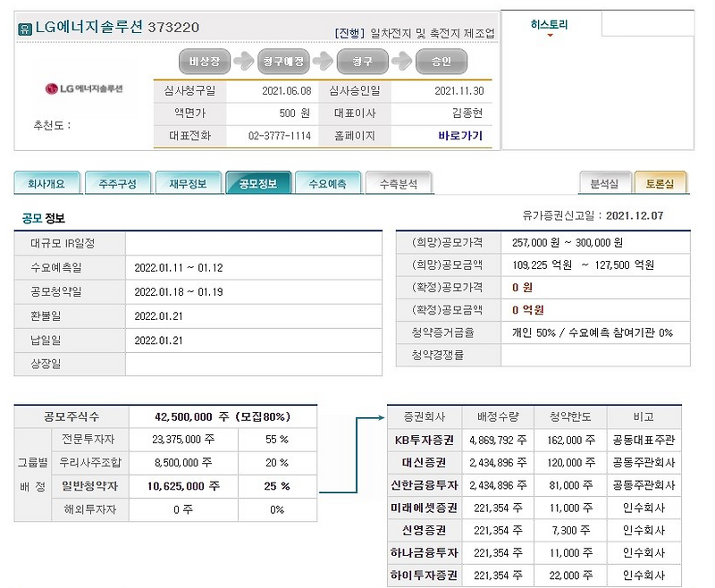Viewport: 715px width, 588px height.
Task: Click the 대규모 IR일정 row label
Action: (63, 243)
